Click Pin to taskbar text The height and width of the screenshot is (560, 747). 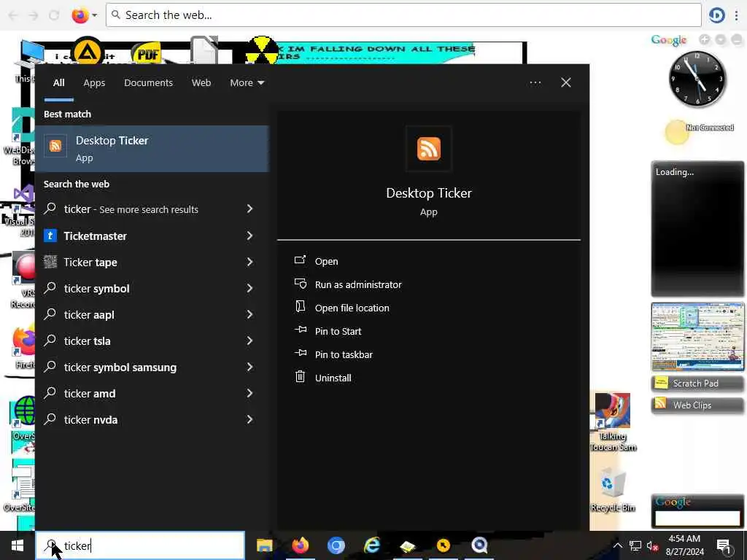pyautogui.click(x=344, y=354)
